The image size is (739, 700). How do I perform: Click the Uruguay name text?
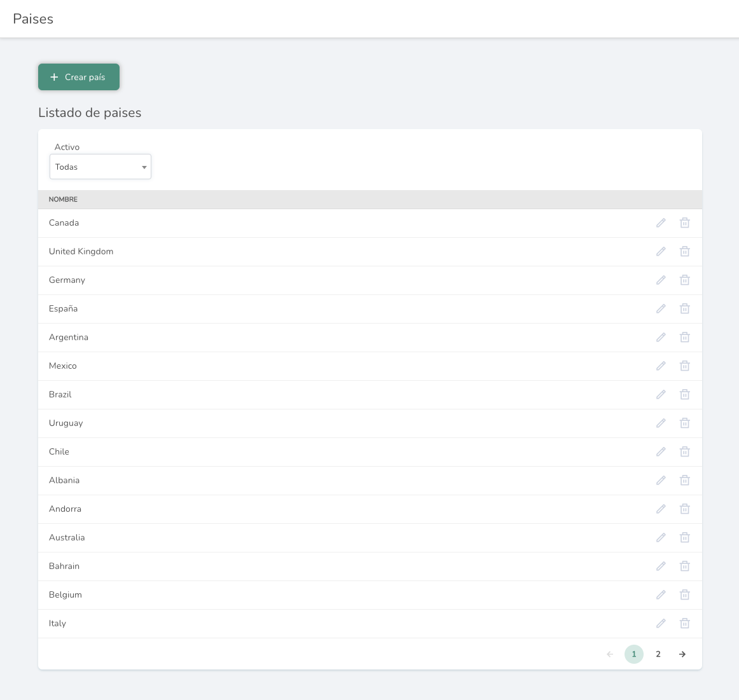[66, 423]
